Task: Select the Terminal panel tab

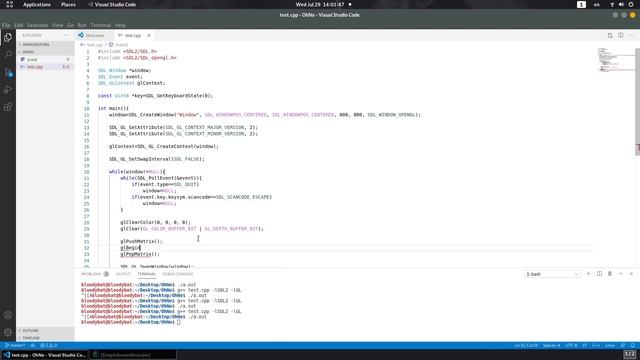Action: 147,274
